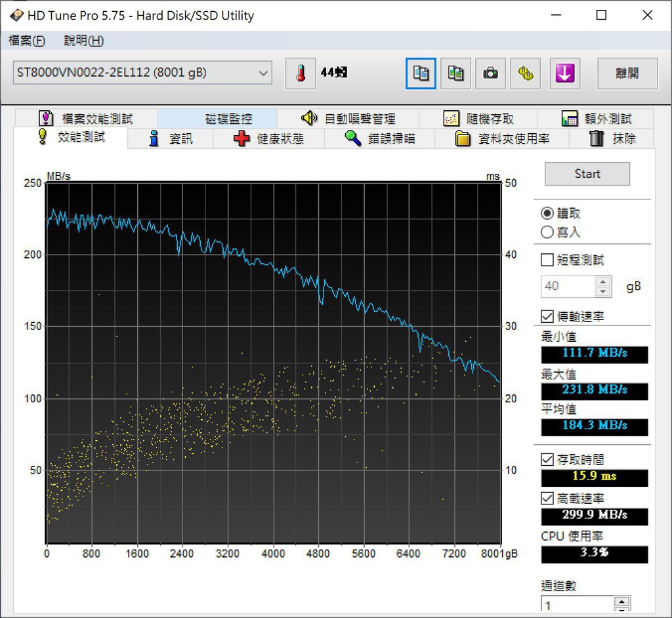Viewport: 672px width, 618px height.
Task: Click the speaker icon of 自動噪聲管理
Action: (309, 117)
